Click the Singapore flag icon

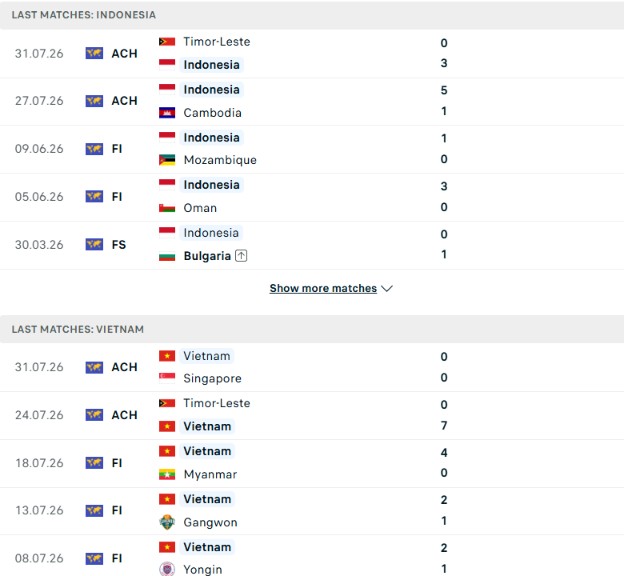click(x=167, y=378)
